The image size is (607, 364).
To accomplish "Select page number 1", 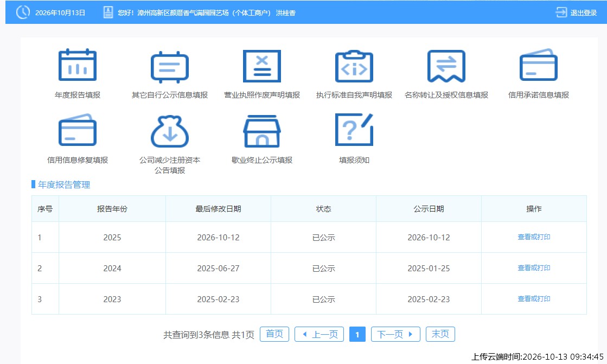I will (357, 334).
